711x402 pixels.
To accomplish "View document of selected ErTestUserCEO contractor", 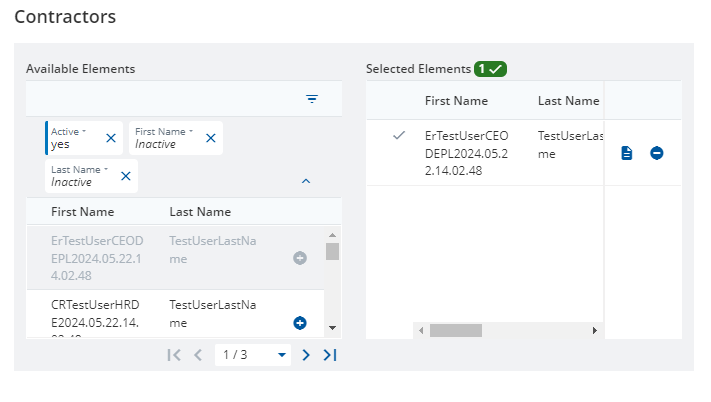I will coord(627,153).
